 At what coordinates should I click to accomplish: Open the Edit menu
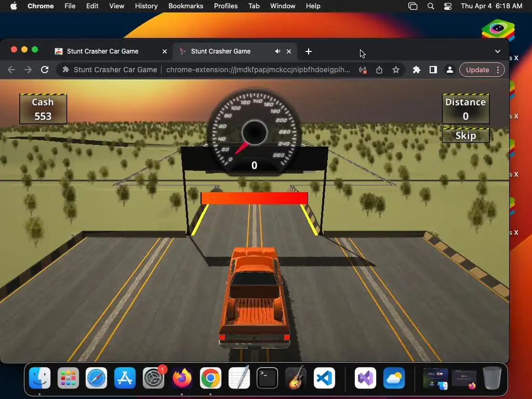[92, 6]
